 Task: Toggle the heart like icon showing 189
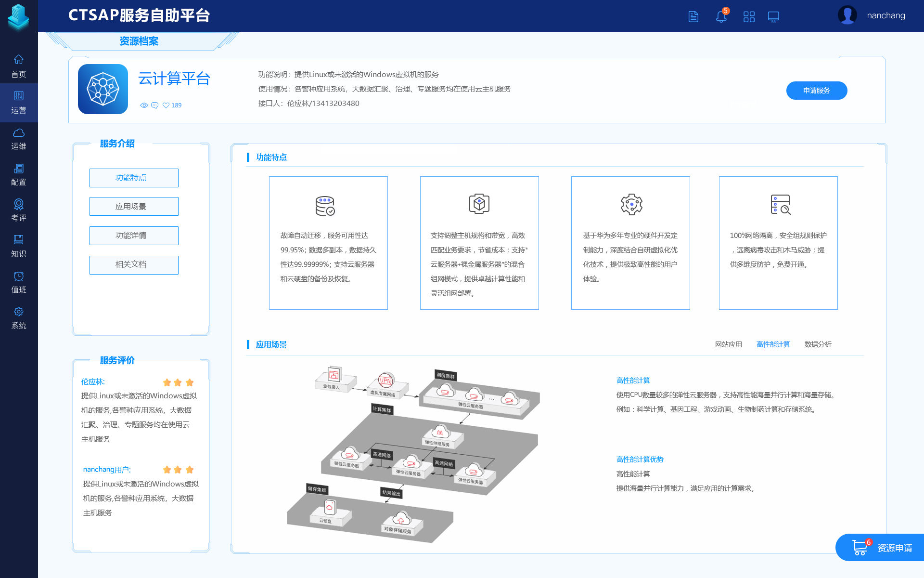point(166,105)
